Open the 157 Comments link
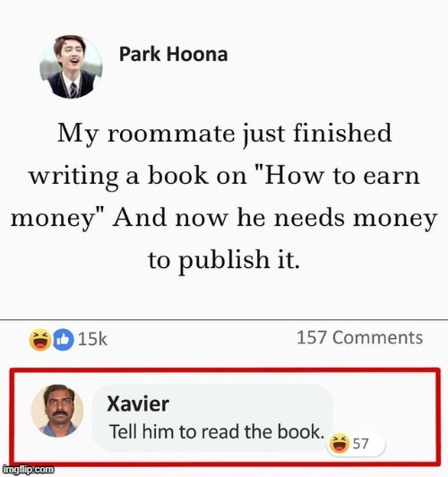448x477 pixels. point(359,338)
